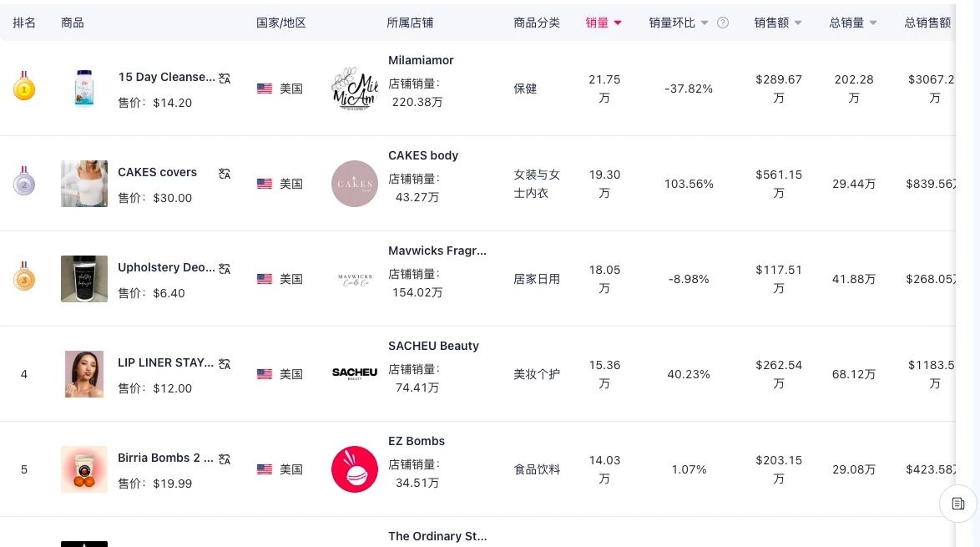Viewport: 980px width, 547px height.
Task: Open the floating document icon button
Action: click(958, 504)
